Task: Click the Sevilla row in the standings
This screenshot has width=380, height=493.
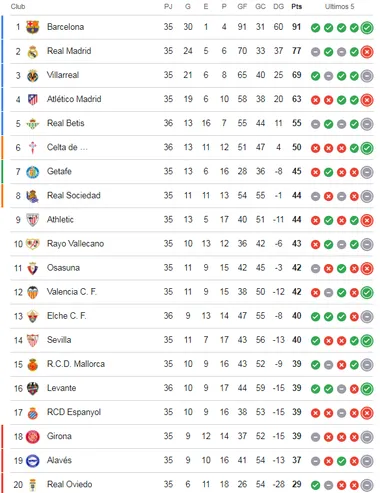Action: 192,340
